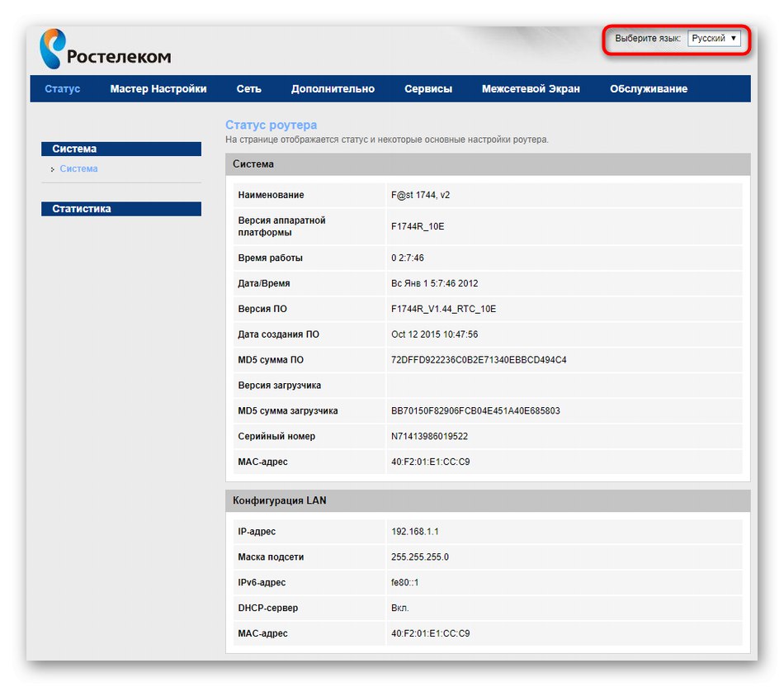Select MAC address in Система table

coord(431,462)
